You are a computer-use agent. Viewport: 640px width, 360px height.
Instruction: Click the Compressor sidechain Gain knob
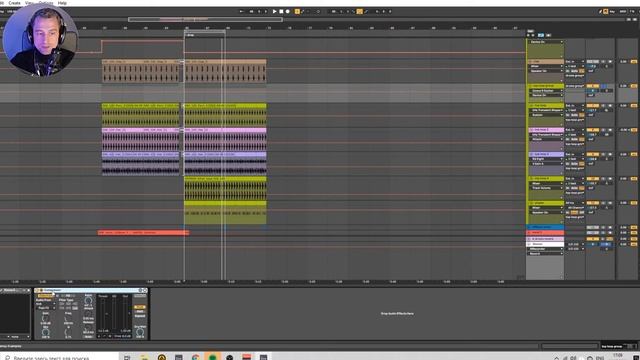coord(45,318)
